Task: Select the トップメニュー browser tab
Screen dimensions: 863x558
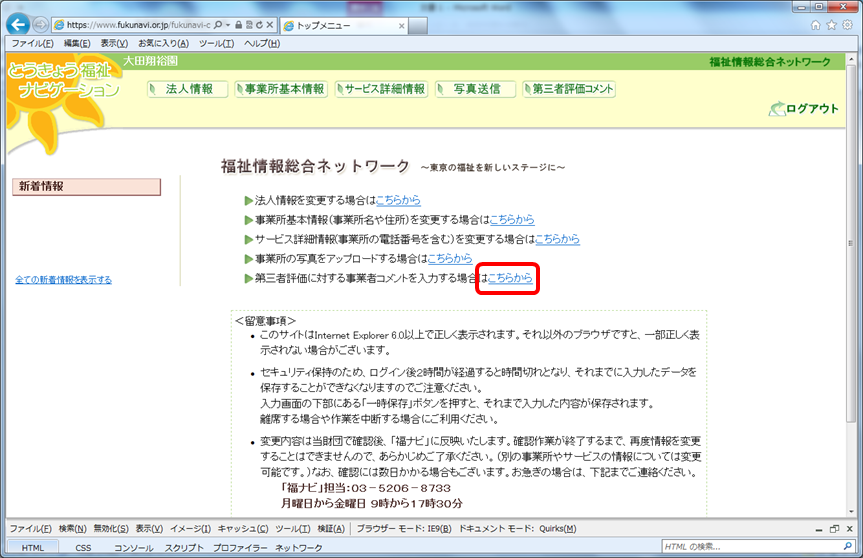Action: tap(344, 26)
